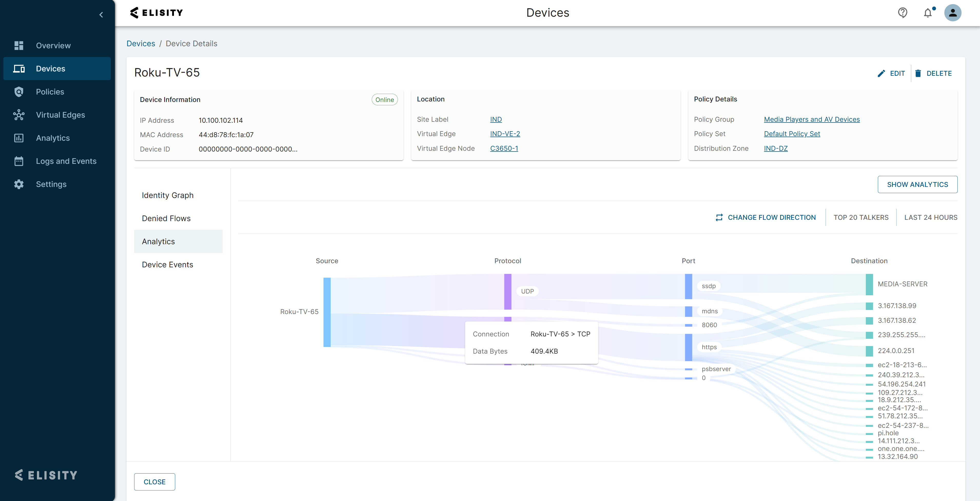
Task: Click the CLOSE button
Action: 154,482
